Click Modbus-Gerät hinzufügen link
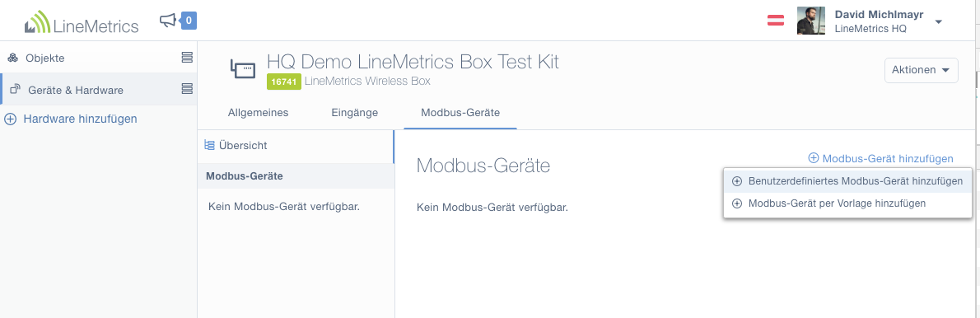Image resolution: width=980 pixels, height=318 pixels. click(880, 159)
